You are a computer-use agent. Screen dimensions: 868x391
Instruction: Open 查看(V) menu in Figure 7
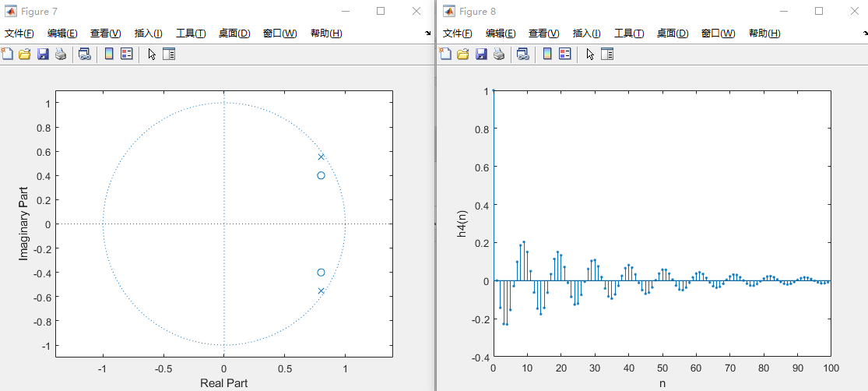[106, 33]
